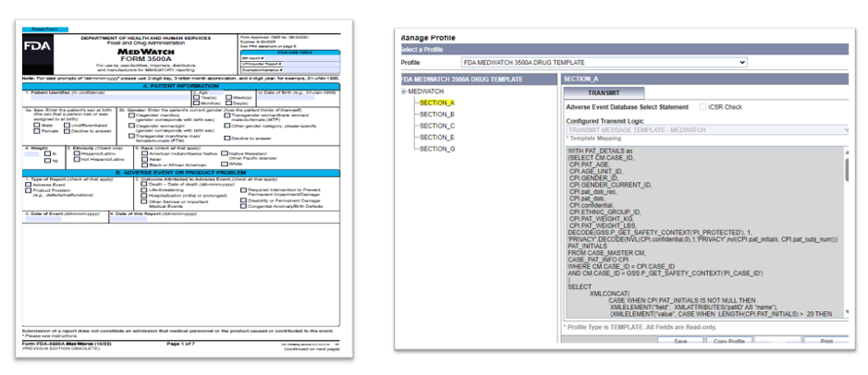Screen dimensions: 868x375
Task: Click the Date of Birth input field
Action: coord(287,97)
